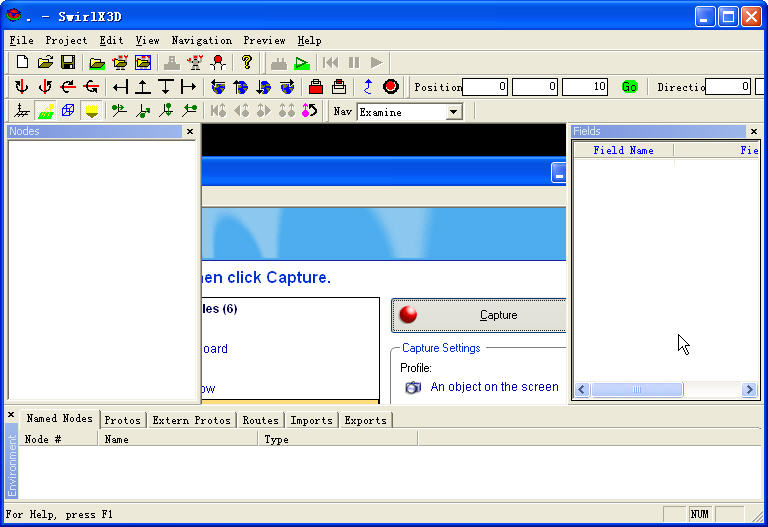Click the up arrow from bar icon

tap(143, 87)
